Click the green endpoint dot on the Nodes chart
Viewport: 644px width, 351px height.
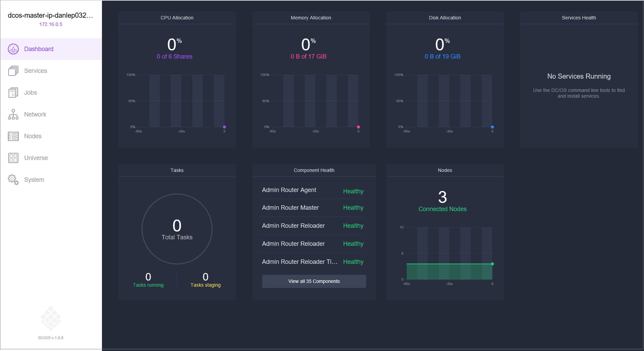(x=492, y=264)
